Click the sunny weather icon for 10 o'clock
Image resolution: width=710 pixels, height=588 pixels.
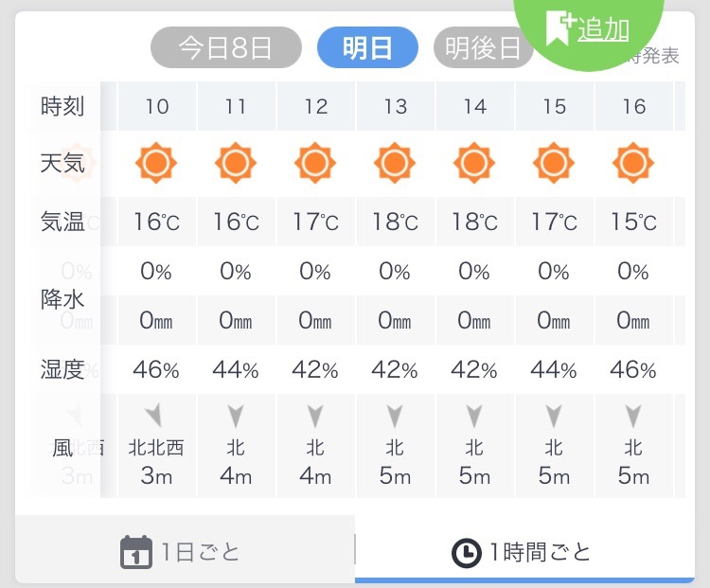coord(156,164)
